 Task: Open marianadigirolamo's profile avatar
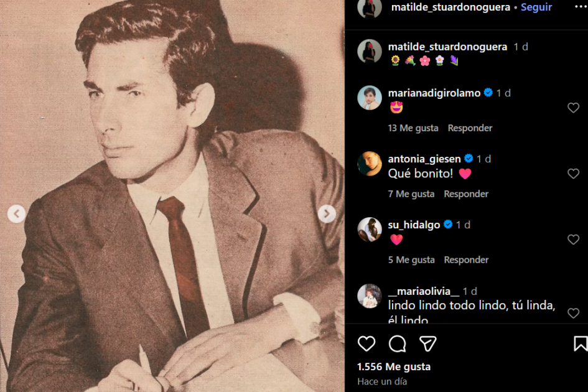tap(370, 98)
